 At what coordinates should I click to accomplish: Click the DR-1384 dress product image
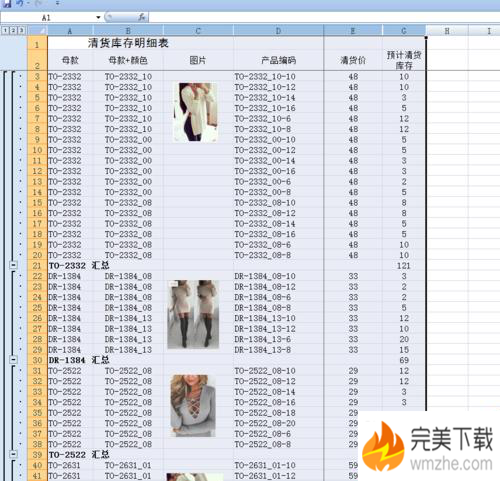(x=193, y=314)
